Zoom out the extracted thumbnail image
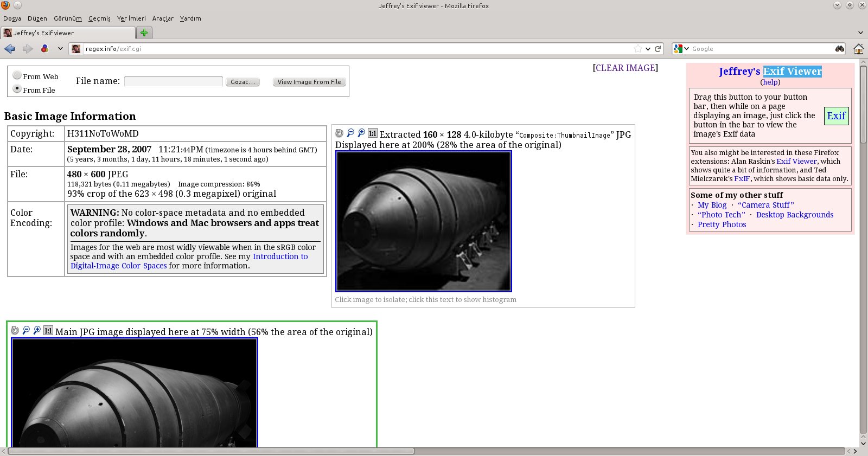The image size is (868, 456). pos(350,133)
